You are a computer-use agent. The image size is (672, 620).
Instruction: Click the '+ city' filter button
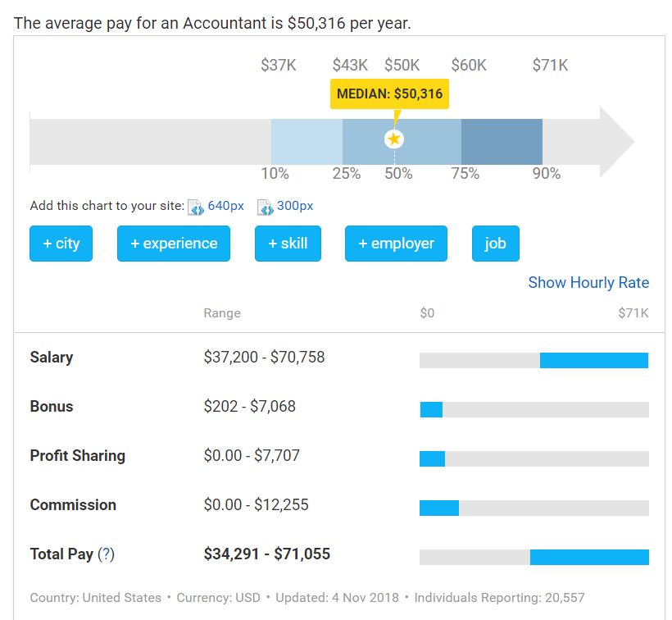[x=61, y=244]
